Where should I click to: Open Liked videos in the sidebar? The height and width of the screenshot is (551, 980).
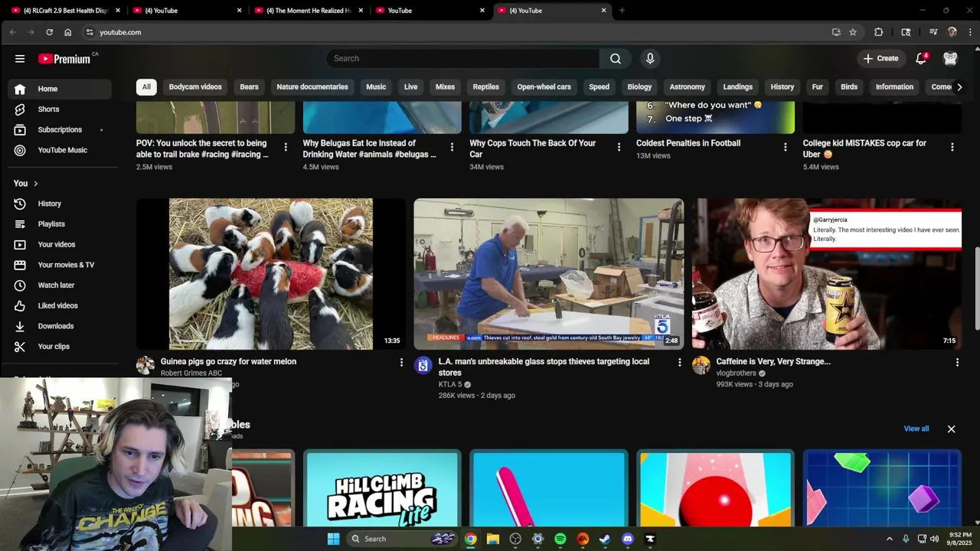(59, 305)
